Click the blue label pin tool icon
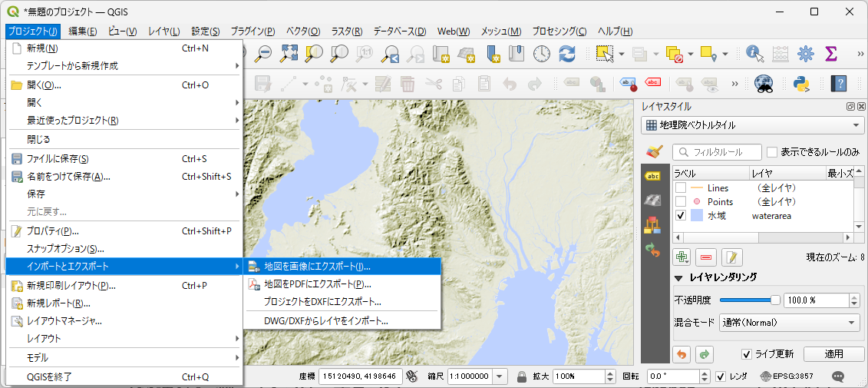The height and width of the screenshot is (388, 868). (629, 84)
